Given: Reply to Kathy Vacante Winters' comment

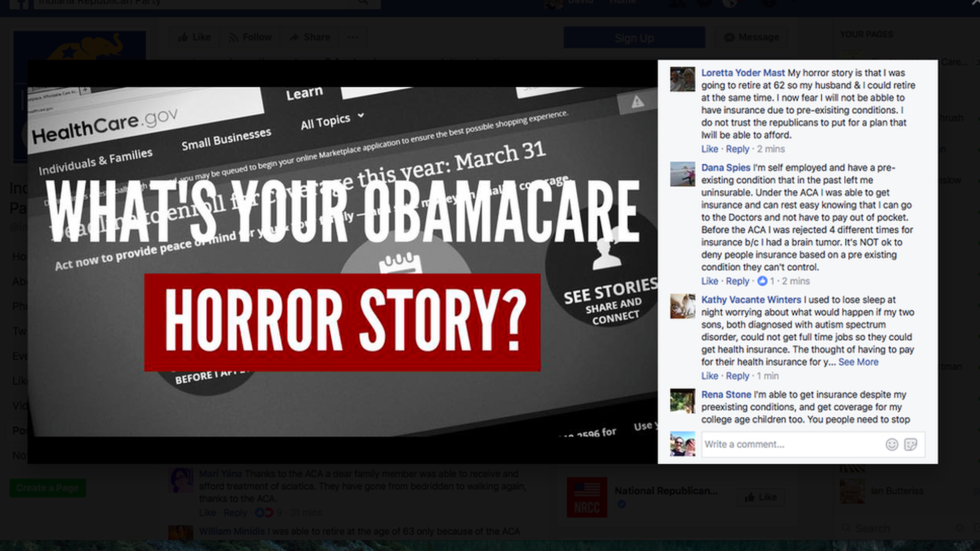Looking at the screenshot, I should point(738,376).
